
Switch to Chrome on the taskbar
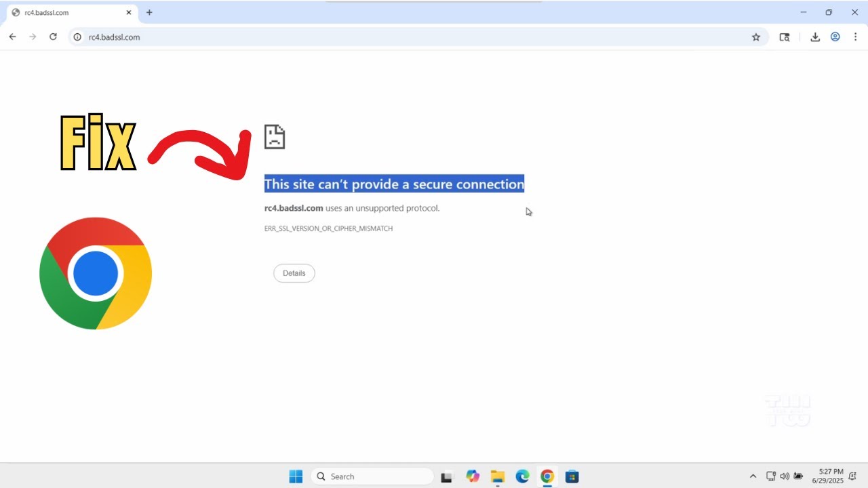point(547,476)
